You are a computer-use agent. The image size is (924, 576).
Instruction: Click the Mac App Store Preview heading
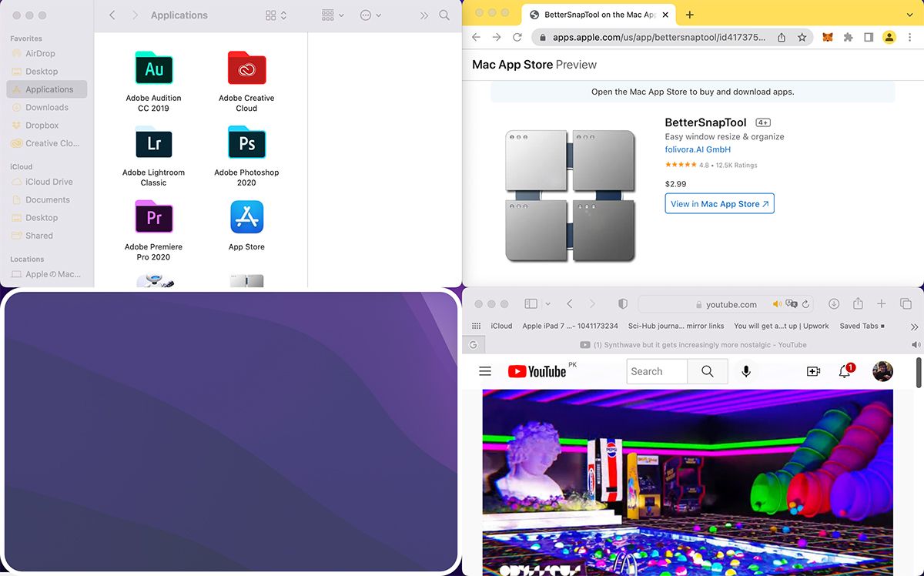(534, 65)
